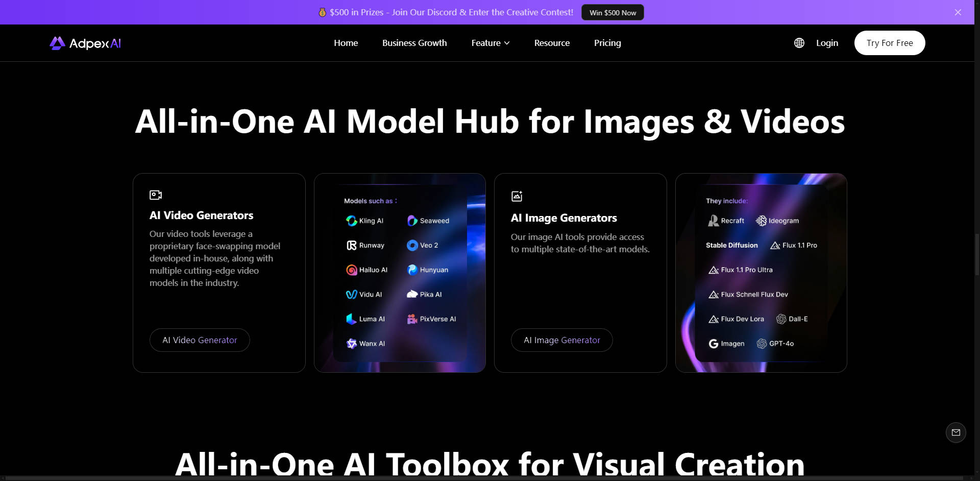Open the Home menu item

click(x=346, y=43)
